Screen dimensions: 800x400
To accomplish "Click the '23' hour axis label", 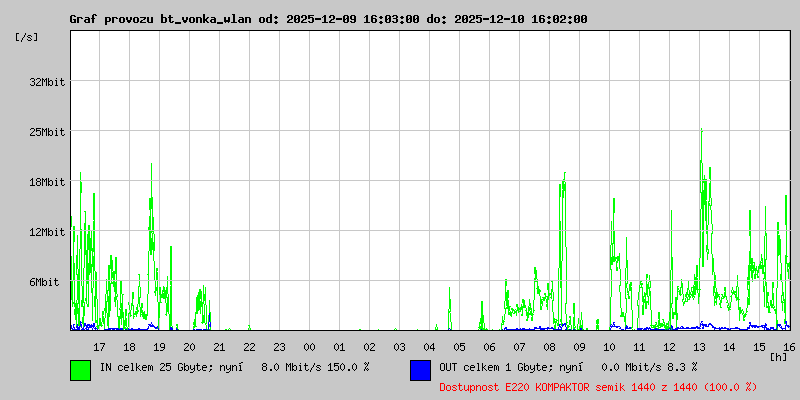I will 279,347.
